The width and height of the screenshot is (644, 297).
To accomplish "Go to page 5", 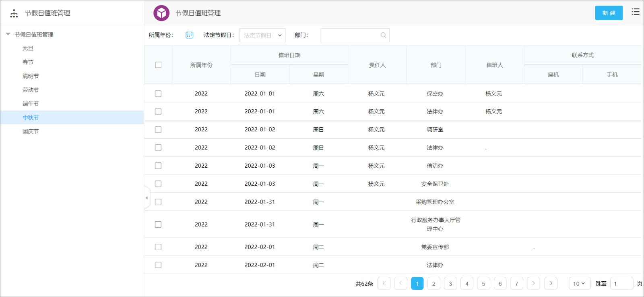I will tap(483, 283).
